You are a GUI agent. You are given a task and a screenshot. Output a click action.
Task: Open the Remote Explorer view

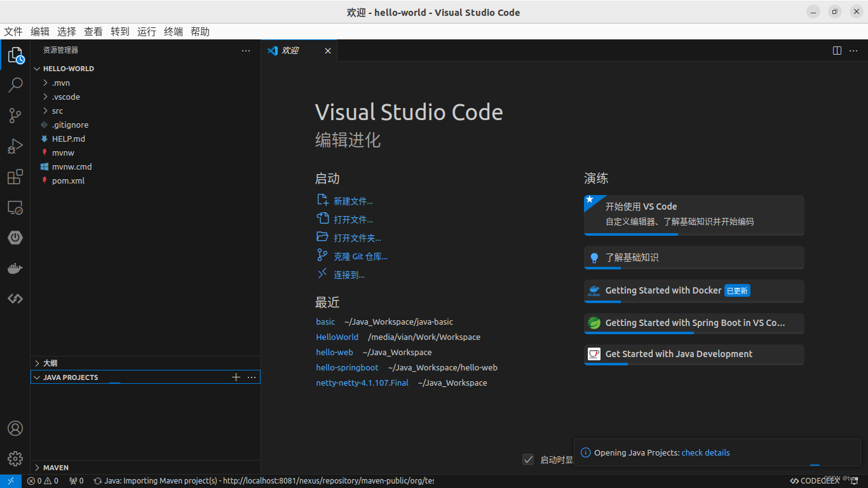point(15,207)
